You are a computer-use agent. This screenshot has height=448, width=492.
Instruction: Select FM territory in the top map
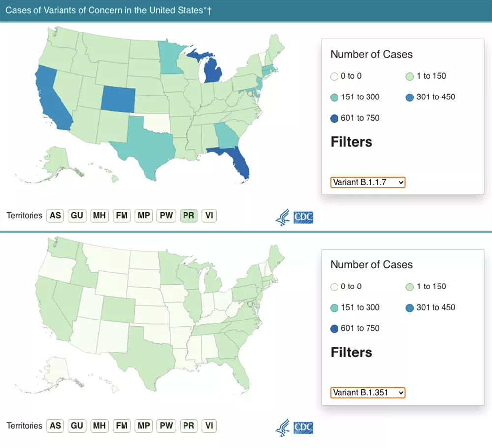coord(122,215)
